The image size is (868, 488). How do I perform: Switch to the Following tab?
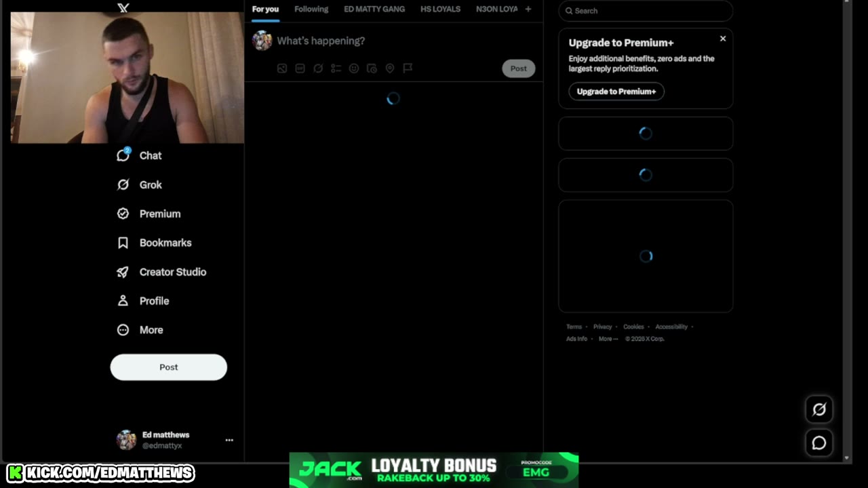pos(311,9)
